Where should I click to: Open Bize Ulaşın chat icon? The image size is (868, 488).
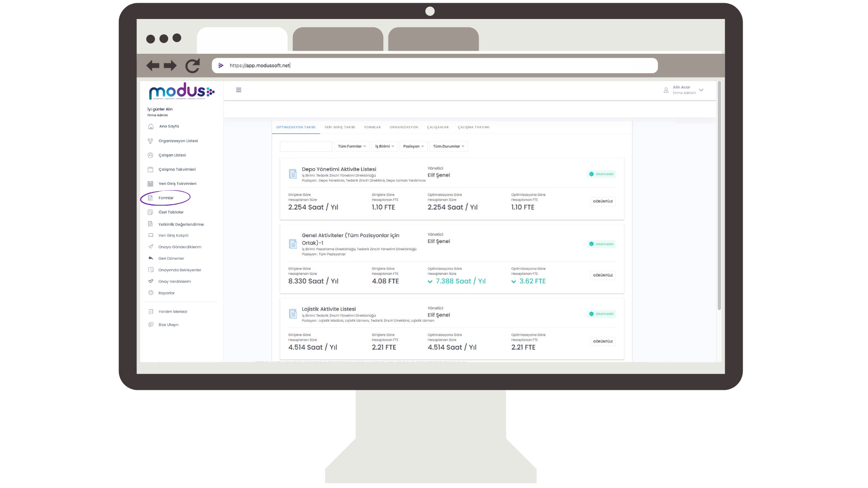[151, 324]
